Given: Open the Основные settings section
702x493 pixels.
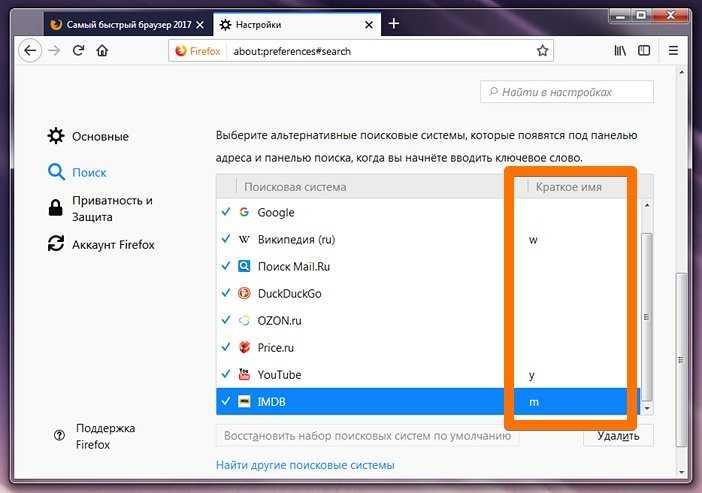Looking at the screenshot, I should coord(100,136).
